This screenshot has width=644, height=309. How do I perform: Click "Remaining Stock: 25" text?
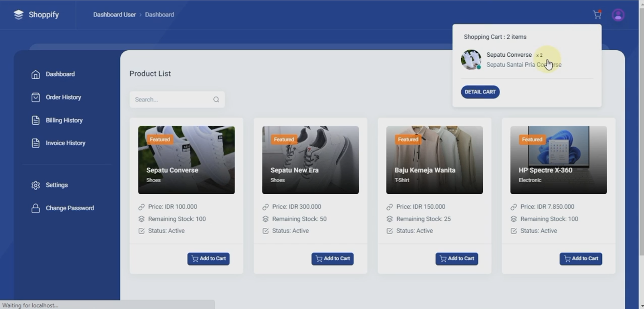[423, 219]
